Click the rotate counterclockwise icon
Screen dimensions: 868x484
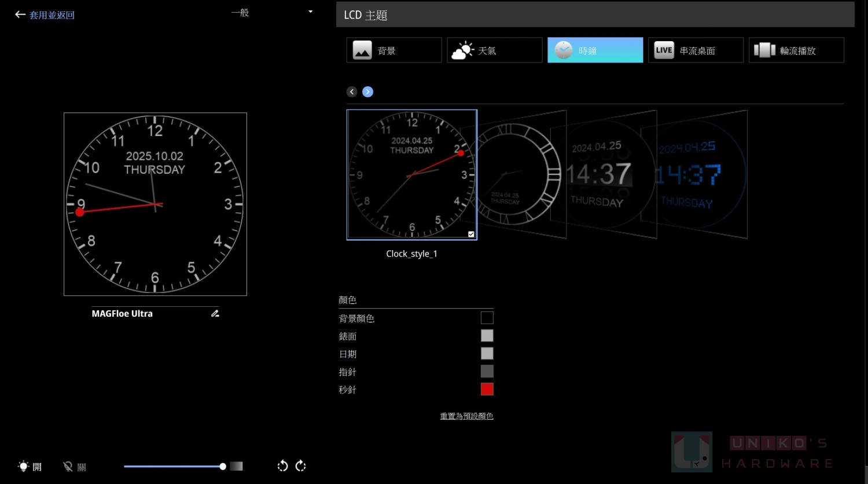(x=282, y=466)
